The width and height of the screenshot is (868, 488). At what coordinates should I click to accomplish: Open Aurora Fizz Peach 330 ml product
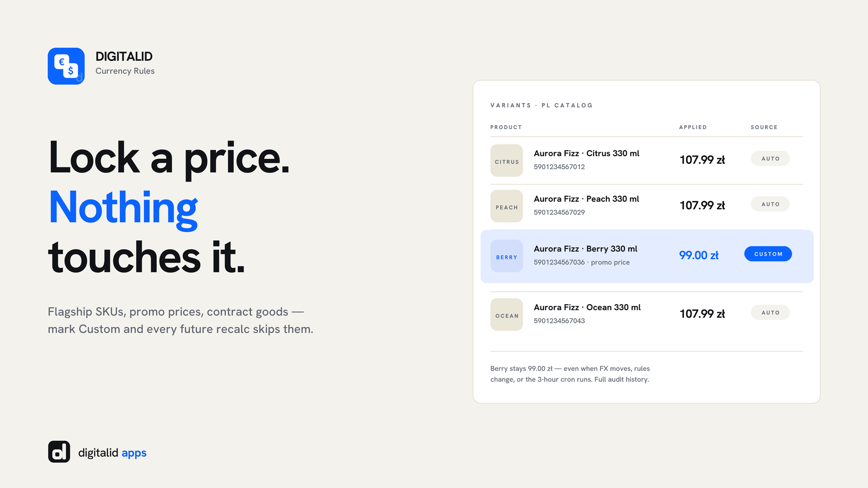point(586,199)
